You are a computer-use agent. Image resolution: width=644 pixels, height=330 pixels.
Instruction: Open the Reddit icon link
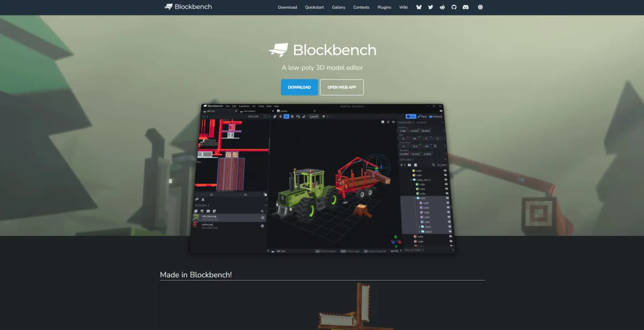[x=443, y=8]
